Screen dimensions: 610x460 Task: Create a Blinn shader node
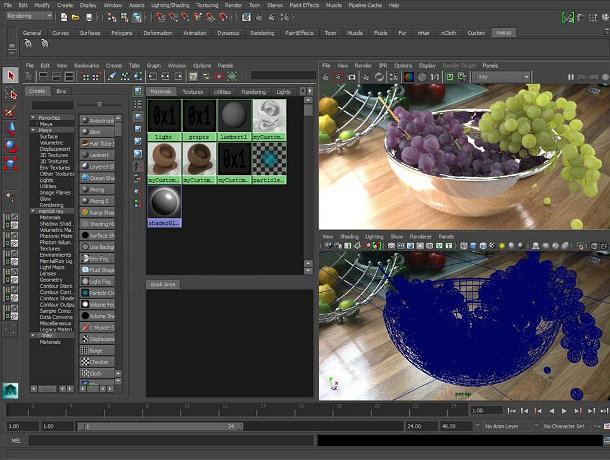click(x=96, y=131)
